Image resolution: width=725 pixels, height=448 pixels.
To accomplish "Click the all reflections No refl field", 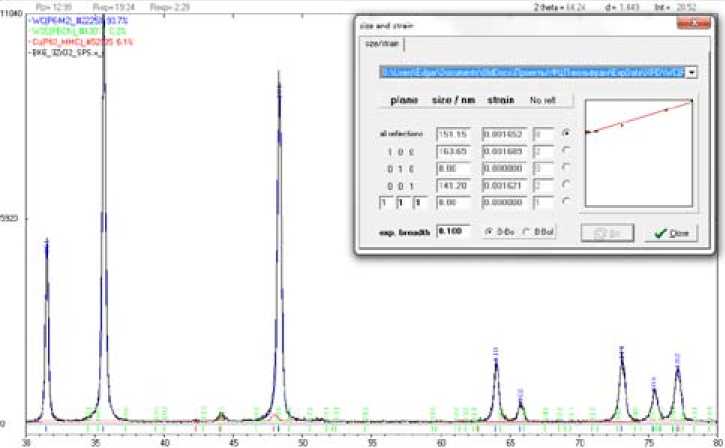I will pyautogui.click(x=543, y=134).
